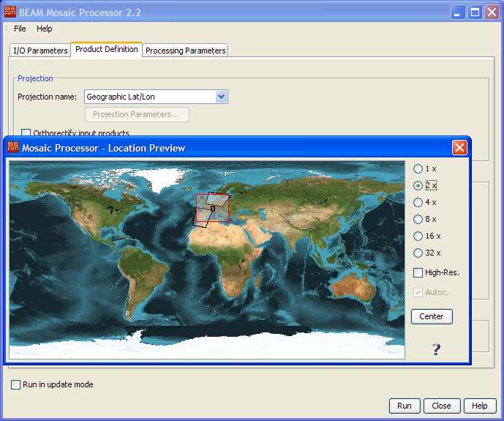Close the Location Preview dialog
Screen dimensions: 504x421
[459, 148]
